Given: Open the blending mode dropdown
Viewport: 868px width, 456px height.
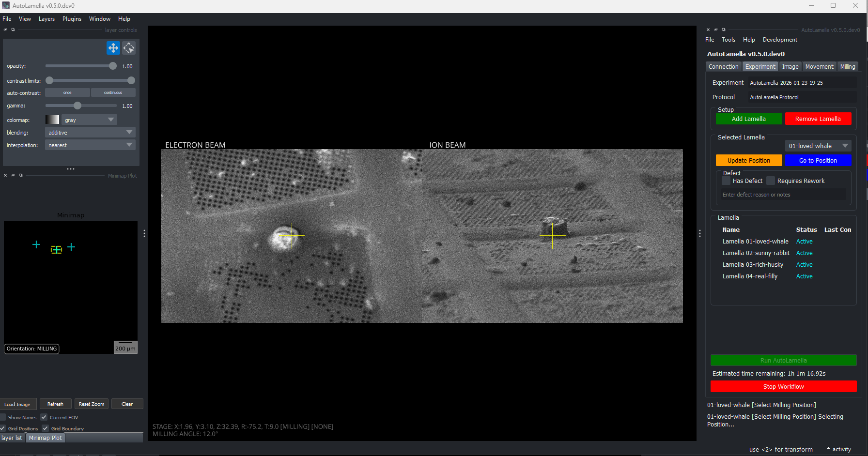Looking at the screenshot, I should click(90, 133).
